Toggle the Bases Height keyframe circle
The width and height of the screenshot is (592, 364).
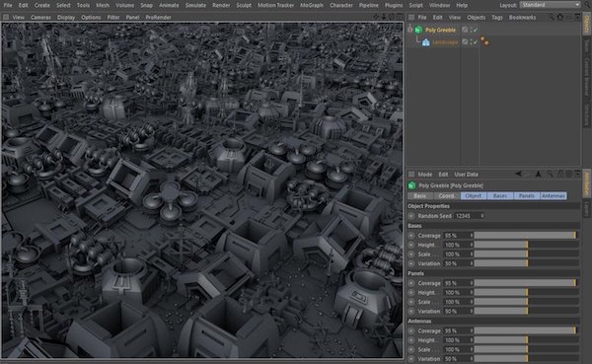(x=411, y=245)
